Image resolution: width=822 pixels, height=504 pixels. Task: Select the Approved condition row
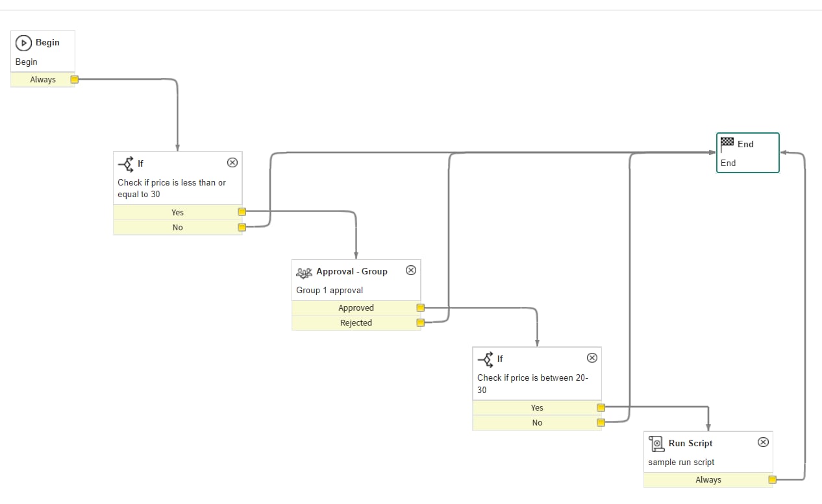(356, 308)
